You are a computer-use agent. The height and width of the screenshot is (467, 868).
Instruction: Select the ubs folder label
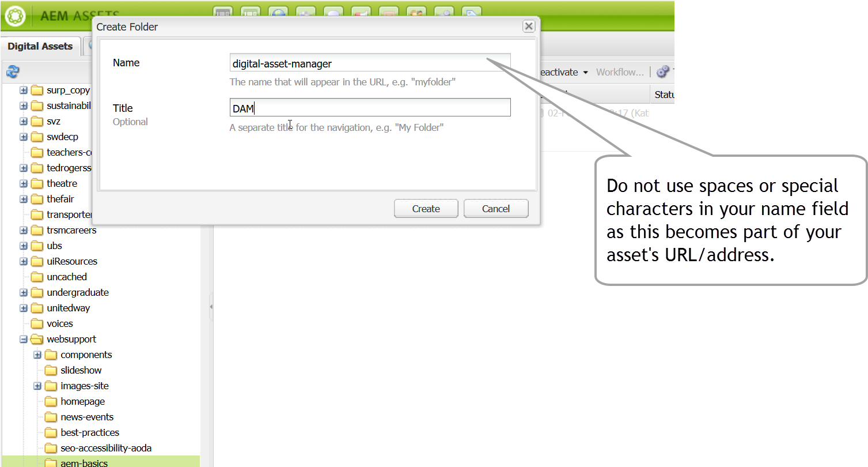54,246
